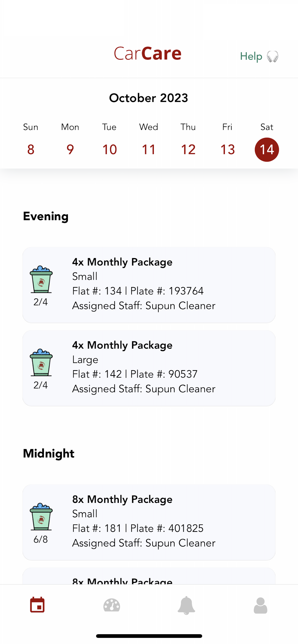Select Tuesday 10 in the week strip

coord(109,149)
